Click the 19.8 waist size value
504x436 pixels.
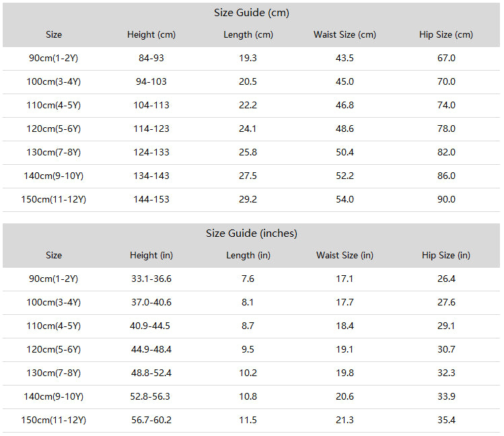pos(345,373)
